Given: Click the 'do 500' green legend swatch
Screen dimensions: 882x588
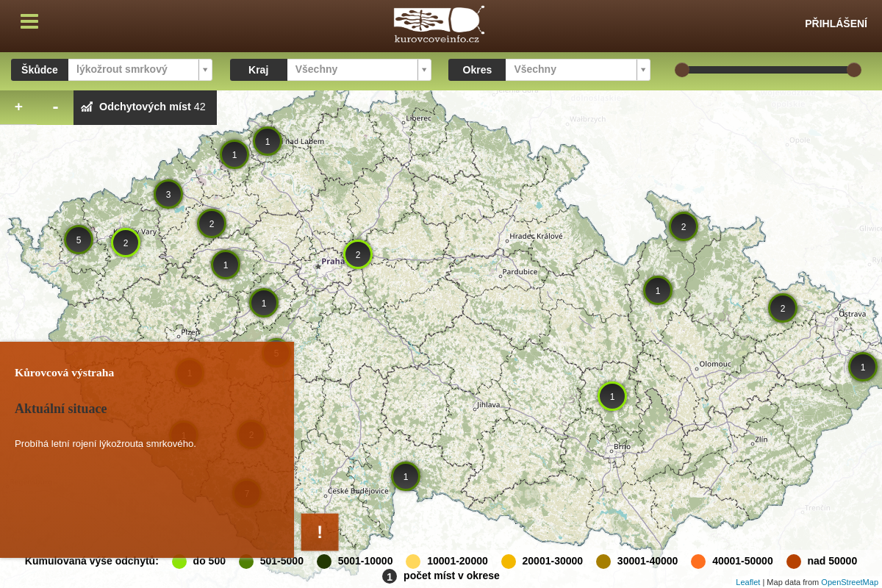Looking at the screenshot, I should [x=179, y=562].
